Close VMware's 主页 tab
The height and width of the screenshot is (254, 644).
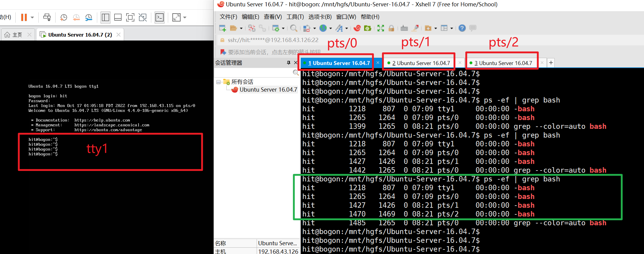click(x=29, y=35)
